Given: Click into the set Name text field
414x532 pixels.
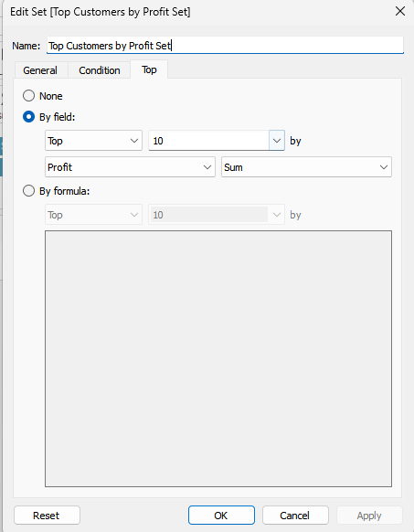Looking at the screenshot, I should pyautogui.click(x=225, y=45).
